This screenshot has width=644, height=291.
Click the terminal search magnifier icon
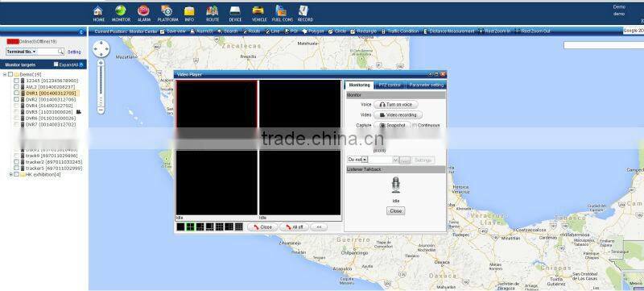[x=61, y=52]
